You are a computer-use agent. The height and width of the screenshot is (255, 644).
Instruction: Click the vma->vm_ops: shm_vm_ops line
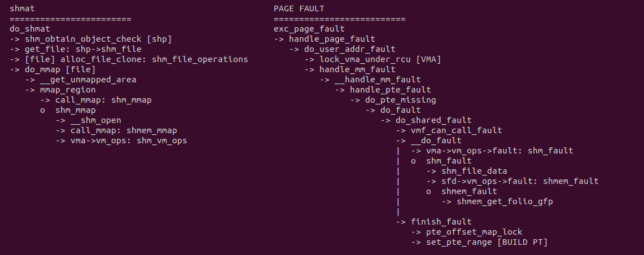coord(129,140)
